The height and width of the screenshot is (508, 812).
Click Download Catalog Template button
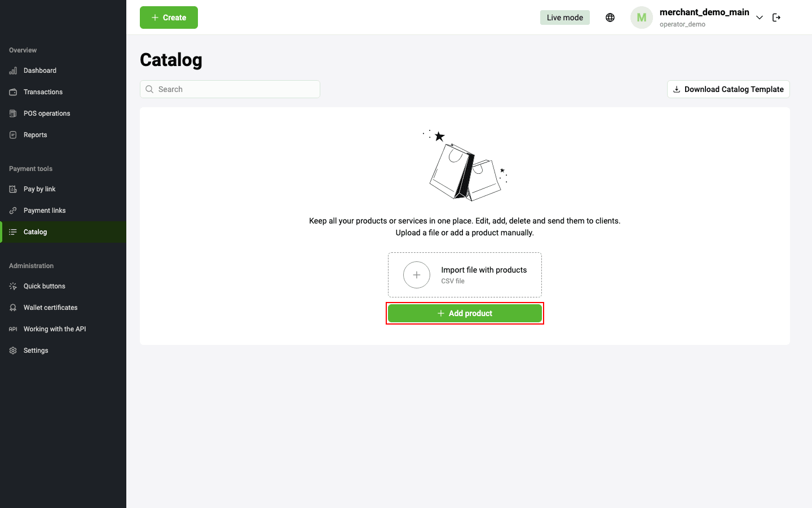click(729, 89)
